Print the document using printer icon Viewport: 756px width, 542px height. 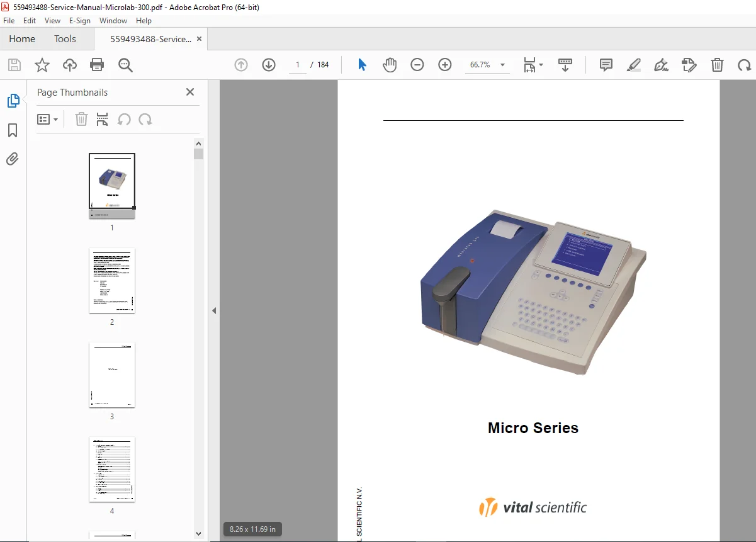click(x=97, y=65)
